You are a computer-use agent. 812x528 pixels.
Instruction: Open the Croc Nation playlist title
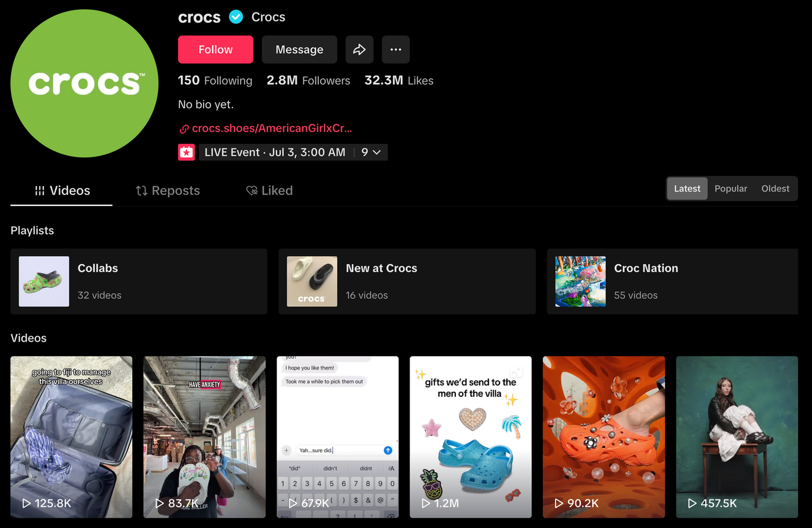click(646, 268)
